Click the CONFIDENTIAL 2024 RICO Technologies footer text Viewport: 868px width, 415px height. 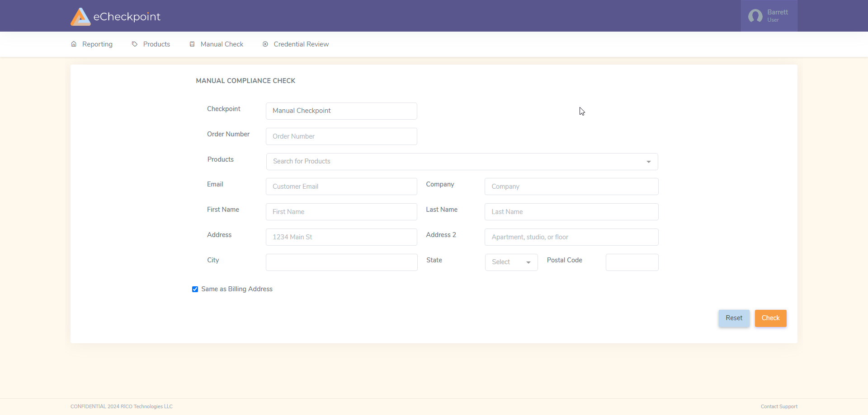tap(122, 407)
